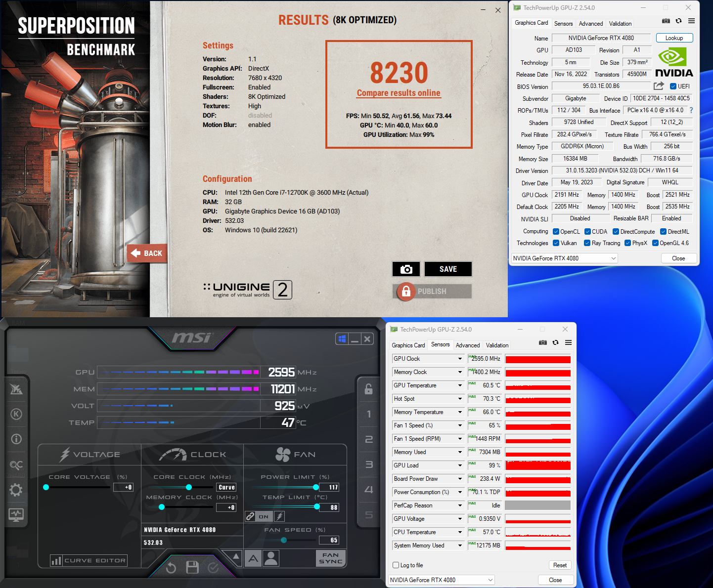Expand the Board Power Draw dropdown
Viewport: 713px width, 588px height.
pos(460,479)
